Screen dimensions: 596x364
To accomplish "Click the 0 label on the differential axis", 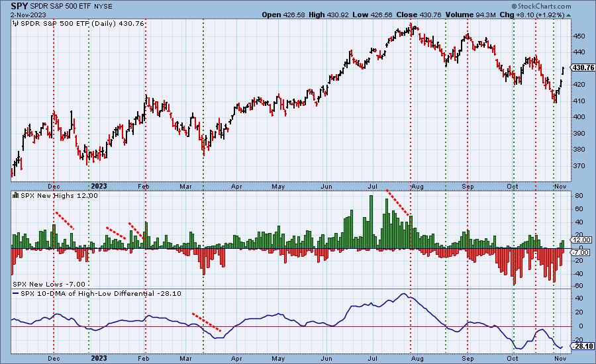I will click(581, 326).
